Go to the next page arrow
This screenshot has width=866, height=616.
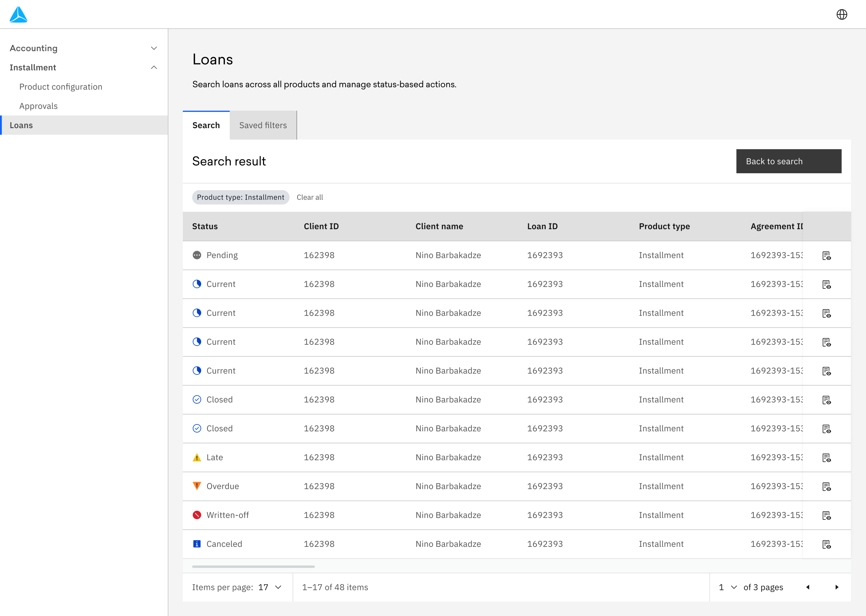pyautogui.click(x=837, y=587)
